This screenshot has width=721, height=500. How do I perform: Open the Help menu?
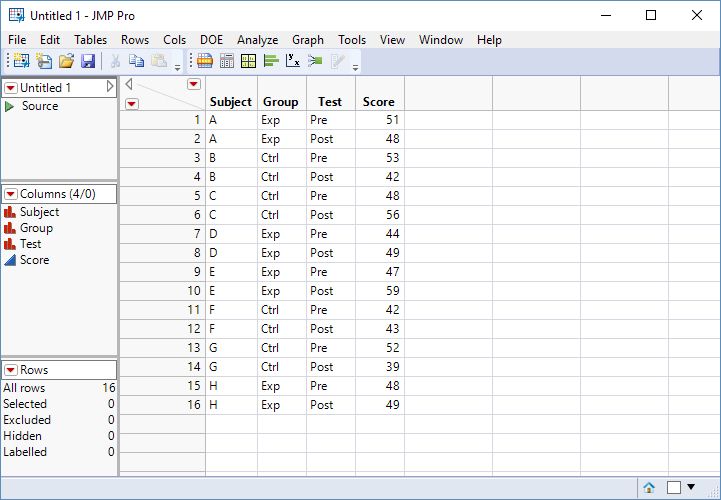489,40
